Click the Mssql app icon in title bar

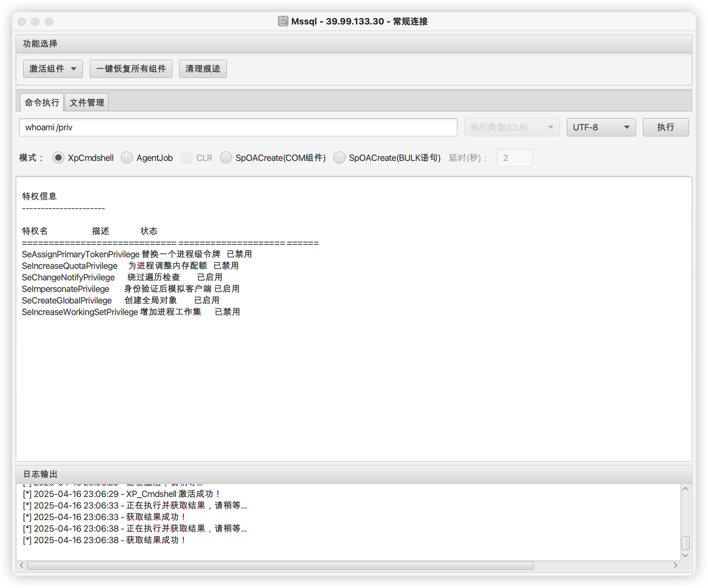(283, 21)
